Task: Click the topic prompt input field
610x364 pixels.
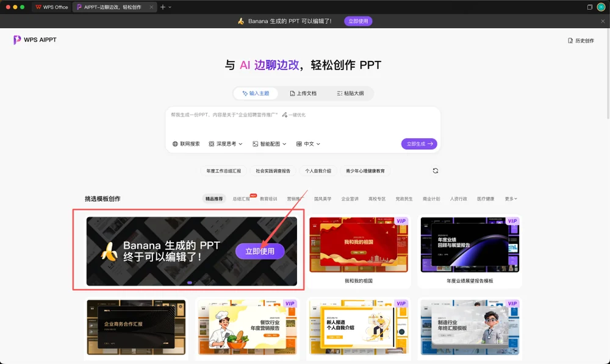Action: coord(303,123)
